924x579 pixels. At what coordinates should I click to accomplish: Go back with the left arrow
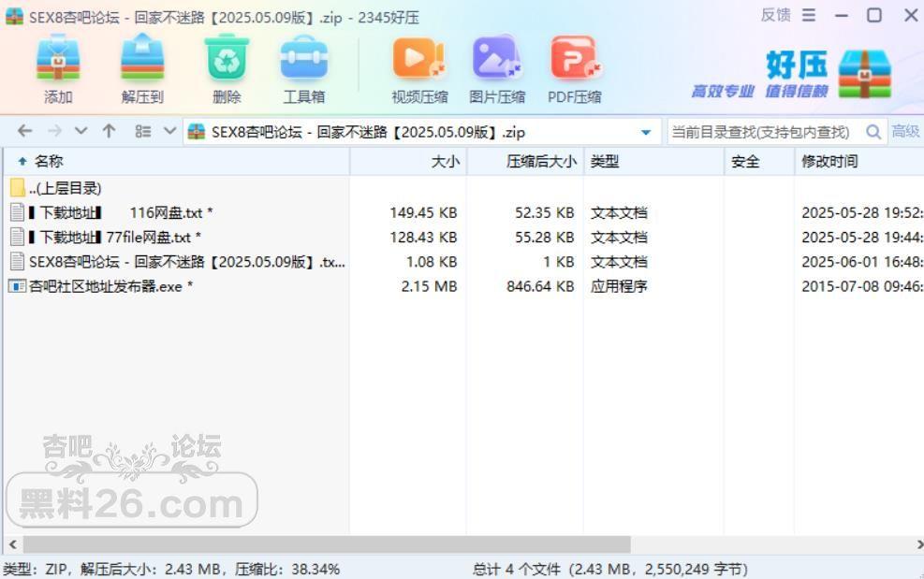(x=24, y=131)
